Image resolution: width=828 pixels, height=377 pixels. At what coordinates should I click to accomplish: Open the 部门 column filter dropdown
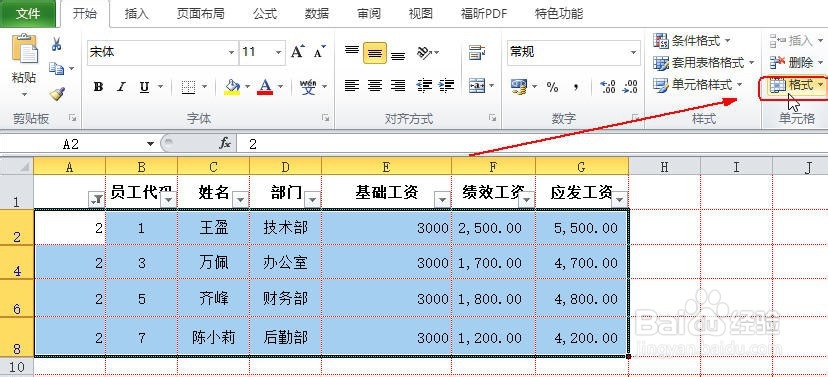coord(313,200)
